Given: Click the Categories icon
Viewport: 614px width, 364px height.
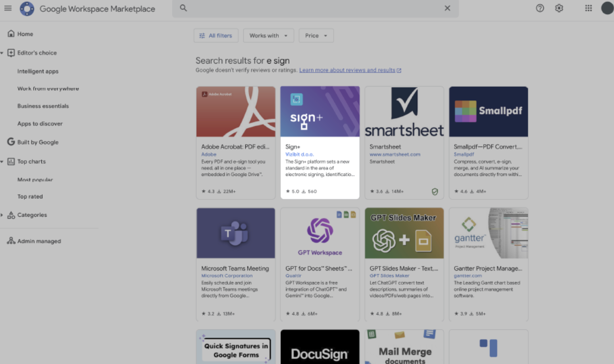Looking at the screenshot, I should pyautogui.click(x=11, y=215).
